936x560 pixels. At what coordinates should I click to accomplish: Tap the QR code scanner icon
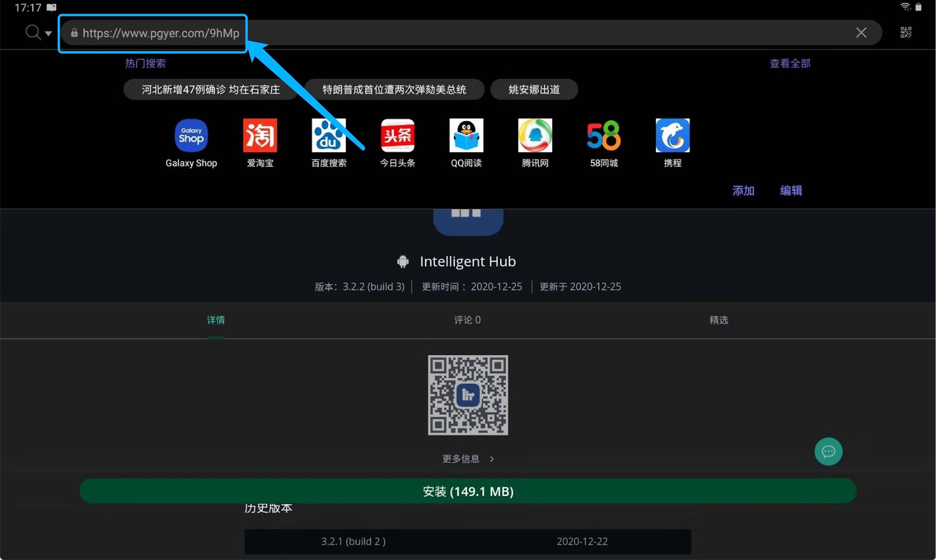coord(906,32)
